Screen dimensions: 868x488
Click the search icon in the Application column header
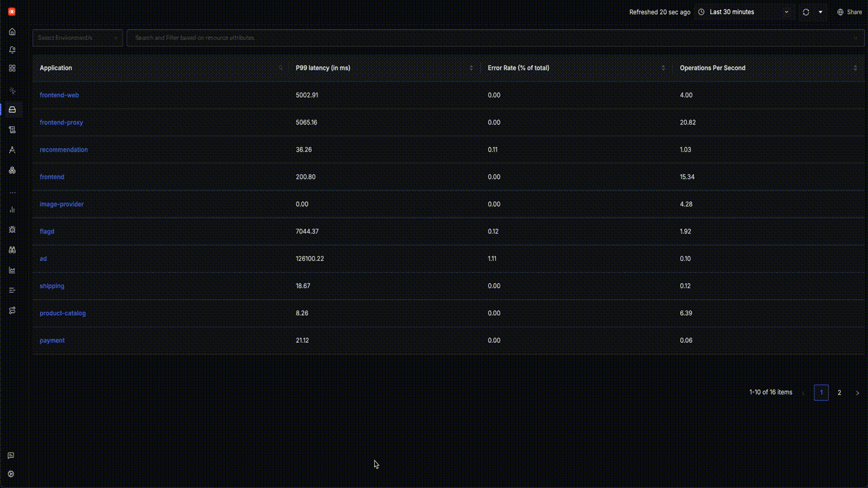pyautogui.click(x=281, y=68)
